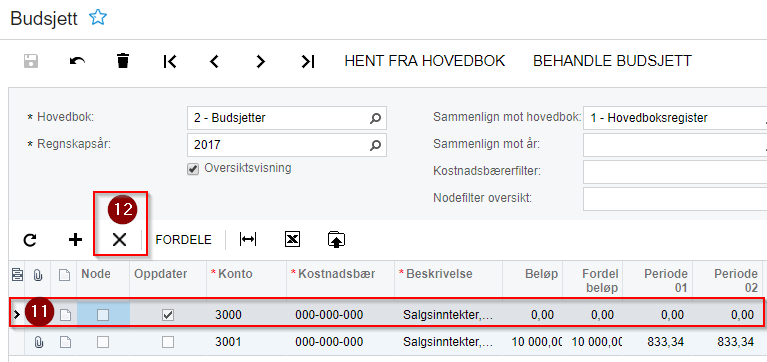Go to first record icon
This screenshot has height=362, width=767.
coord(170,62)
